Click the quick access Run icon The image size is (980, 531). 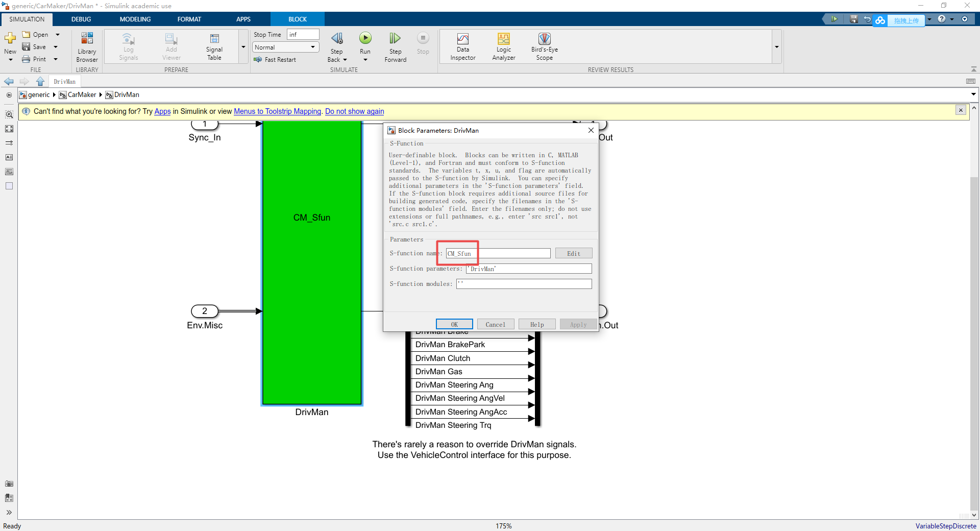click(x=835, y=19)
